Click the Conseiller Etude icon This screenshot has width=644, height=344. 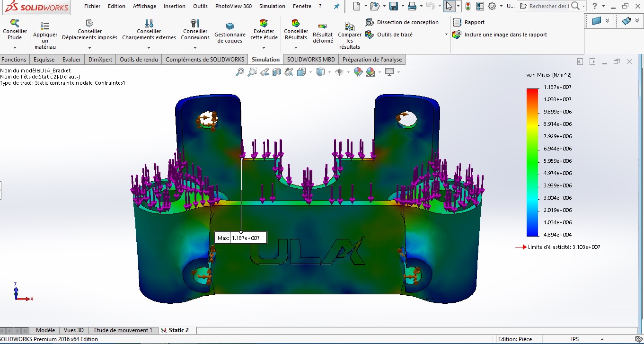point(15,23)
